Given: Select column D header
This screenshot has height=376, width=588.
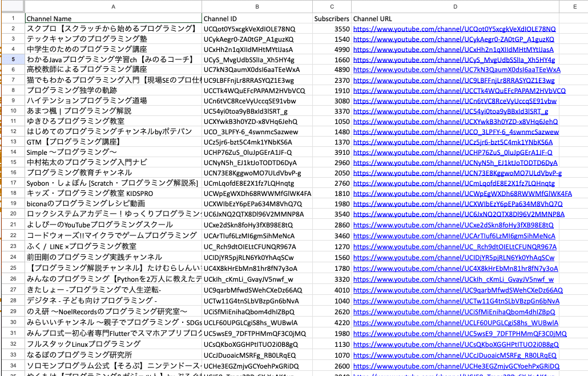Looking at the screenshot, I should pyautogui.click(x=455, y=6).
